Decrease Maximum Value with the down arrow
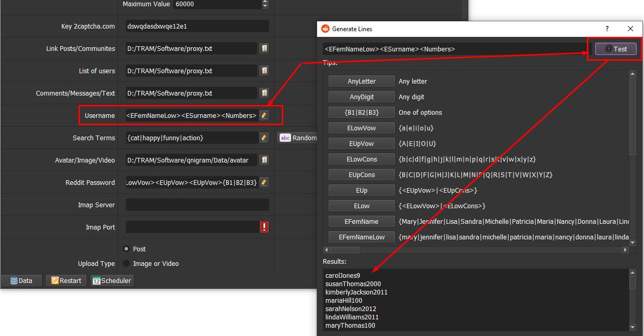The width and height of the screenshot is (644, 336). [x=265, y=6]
